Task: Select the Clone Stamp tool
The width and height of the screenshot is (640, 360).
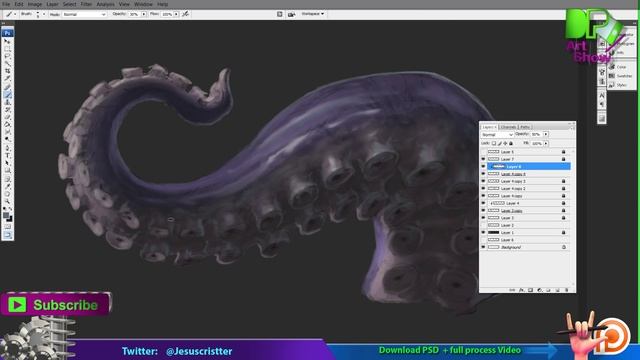Action: [x=7, y=102]
